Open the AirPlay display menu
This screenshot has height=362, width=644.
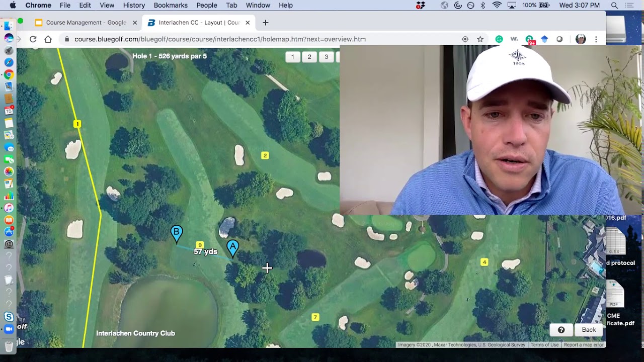tap(512, 6)
